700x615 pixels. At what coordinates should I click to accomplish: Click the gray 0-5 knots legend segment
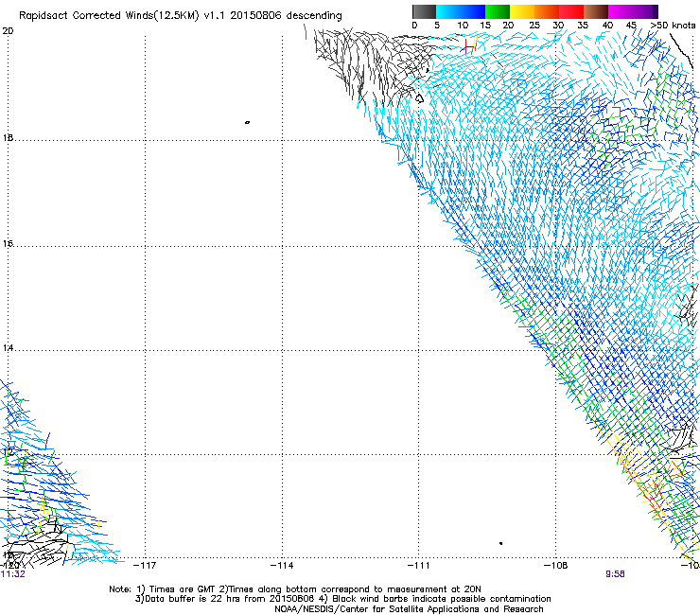(424, 11)
